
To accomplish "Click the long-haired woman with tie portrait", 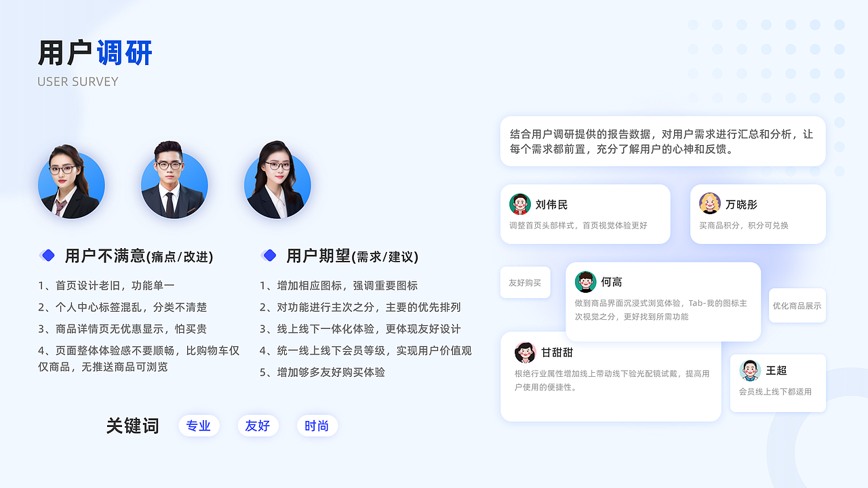I will click(71, 182).
